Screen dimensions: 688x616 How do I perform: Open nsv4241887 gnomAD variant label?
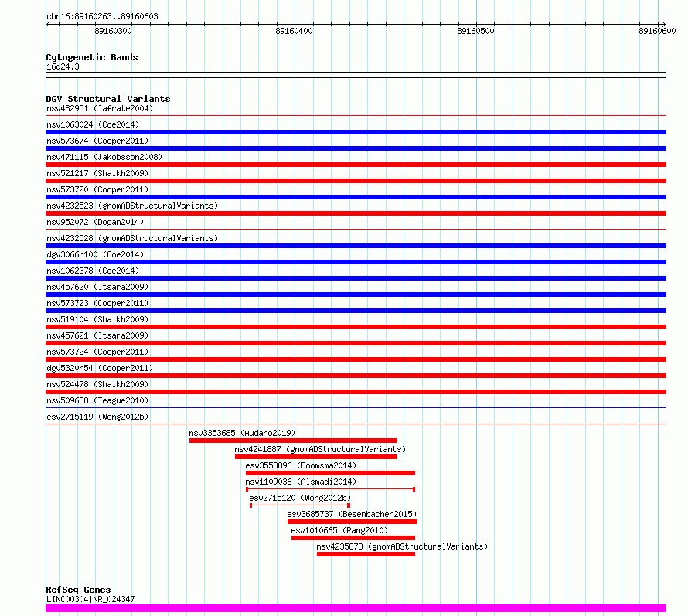coord(320,450)
